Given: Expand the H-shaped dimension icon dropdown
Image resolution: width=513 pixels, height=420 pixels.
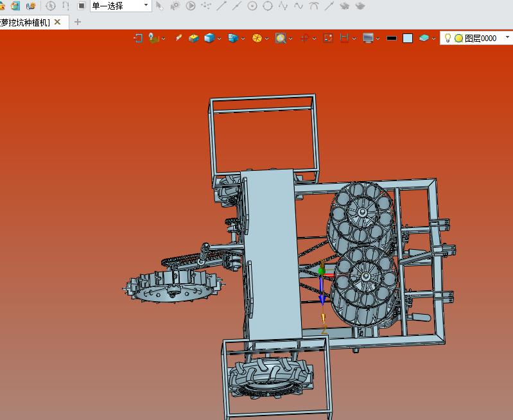Looking at the screenshot, I should (x=354, y=39).
